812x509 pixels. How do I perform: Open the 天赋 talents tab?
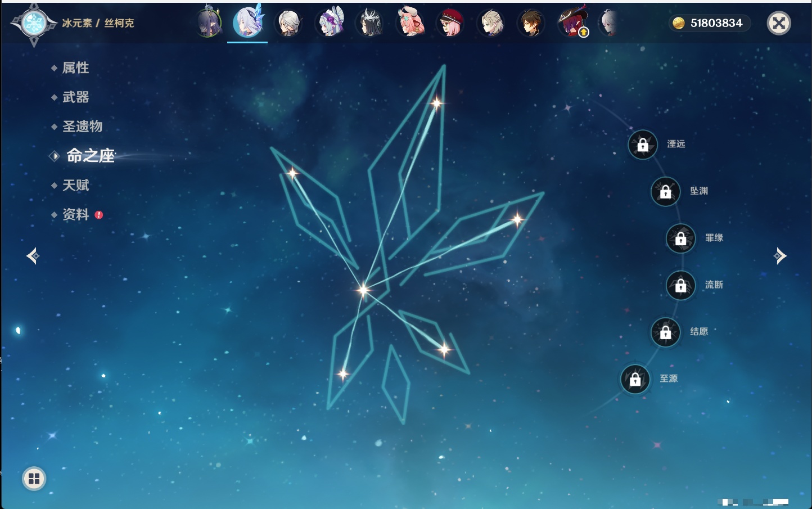(75, 185)
